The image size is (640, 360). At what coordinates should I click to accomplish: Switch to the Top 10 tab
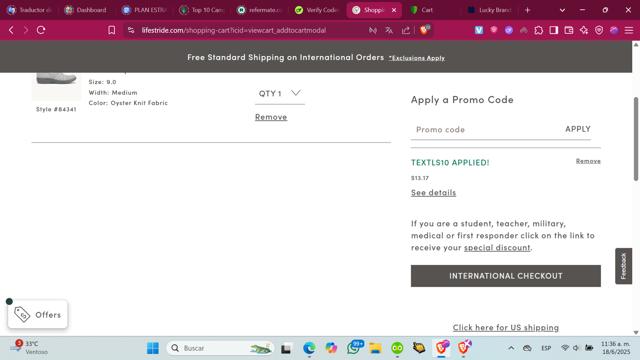[x=202, y=10]
